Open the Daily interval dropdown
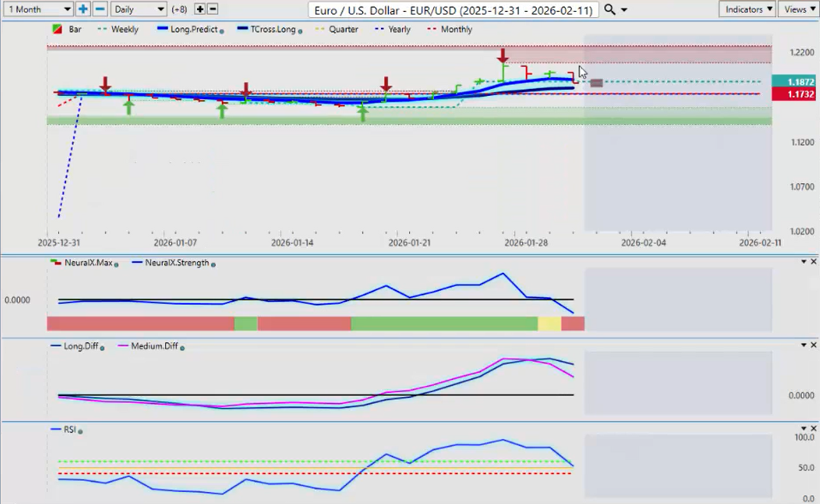This screenshot has width=820, height=504. click(138, 9)
